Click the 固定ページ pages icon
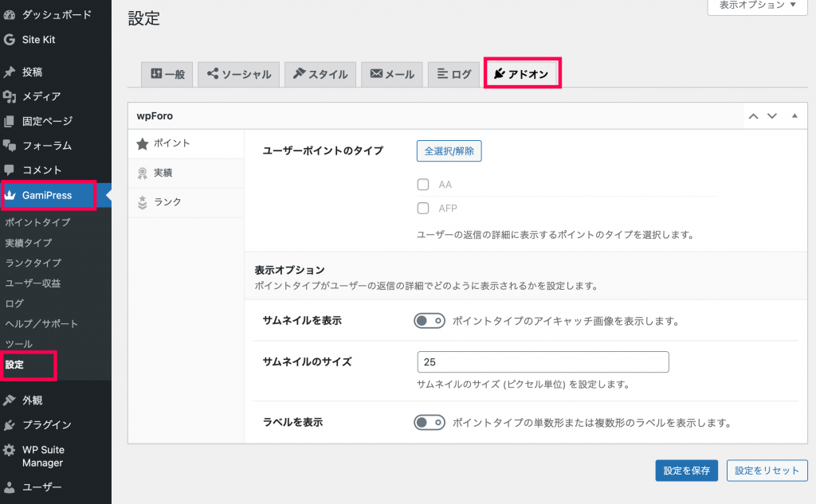The image size is (816, 504). click(x=10, y=121)
